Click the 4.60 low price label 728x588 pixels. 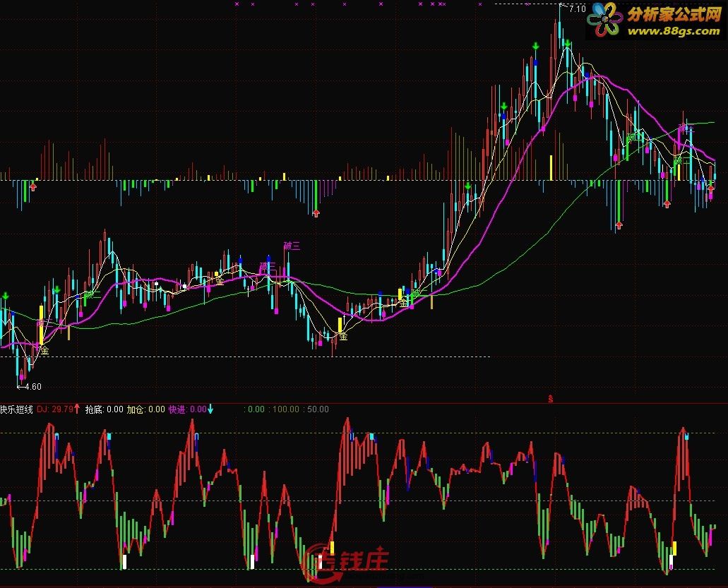click(x=33, y=387)
